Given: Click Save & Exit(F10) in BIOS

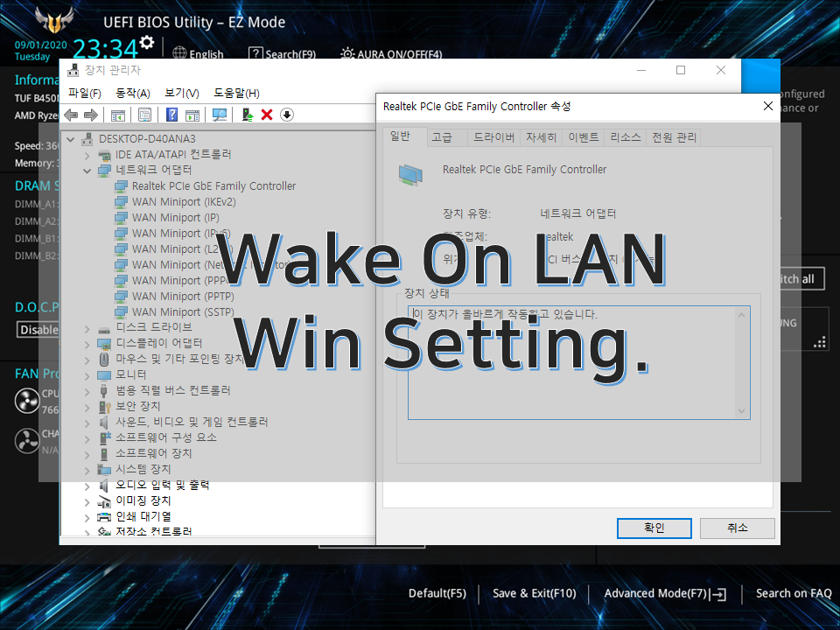Looking at the screenshot, I should point(534,593).
